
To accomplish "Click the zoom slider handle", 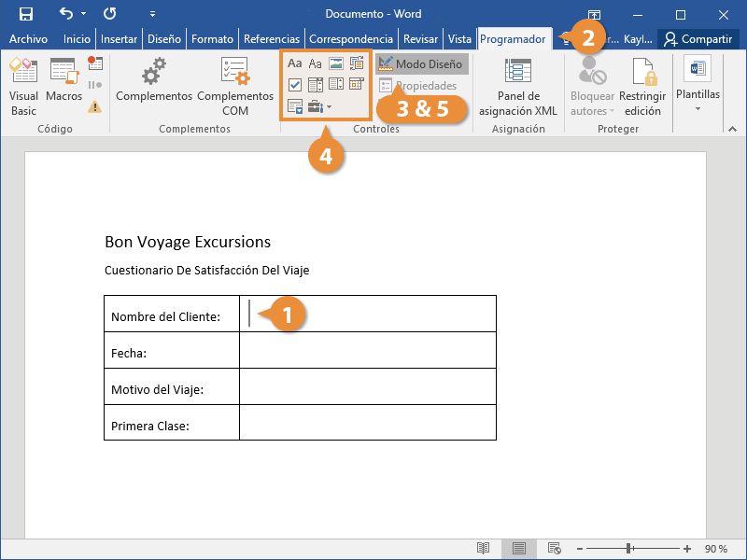I will [630, 548].
